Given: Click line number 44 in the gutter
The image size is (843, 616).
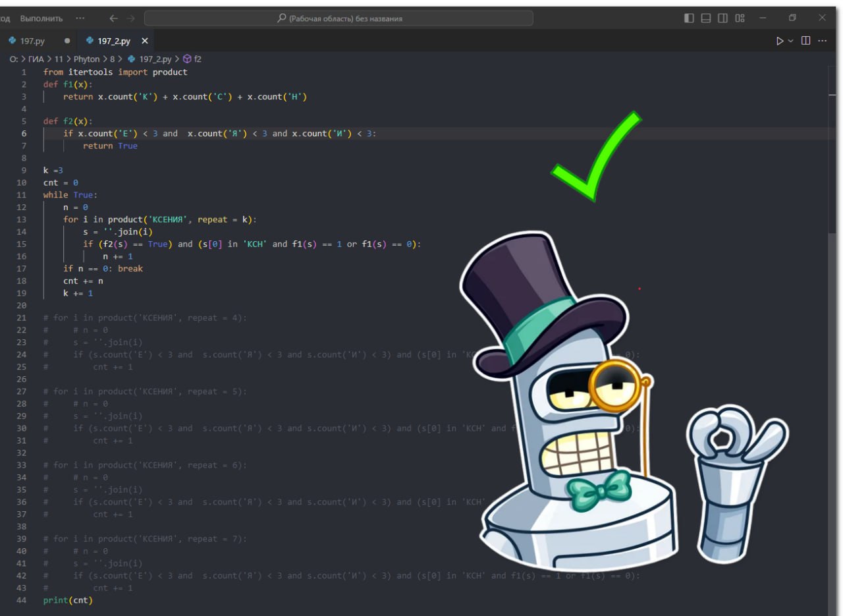Looking at the screenshot, I should (x=22, y=600).
